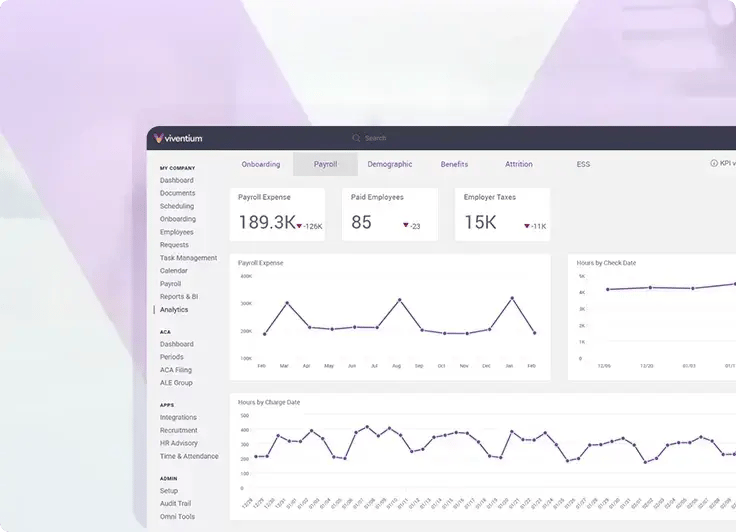Select the Demographic tab
Viewport: 736px width, 532px height.
coord(390,164)
